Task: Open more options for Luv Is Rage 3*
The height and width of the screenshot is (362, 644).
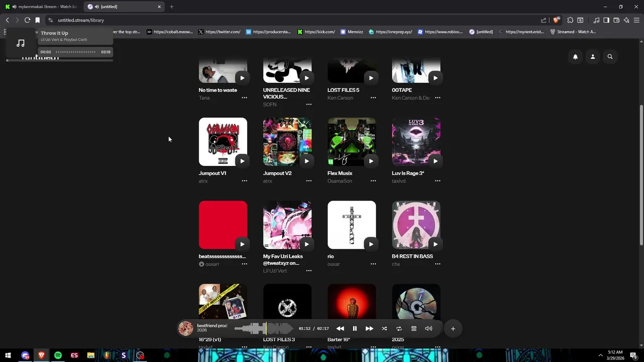Action: (x=438, y=181)
